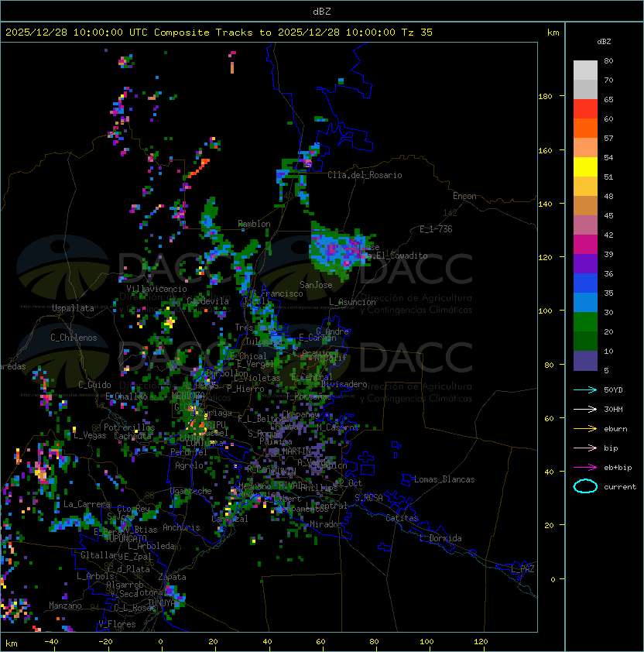Screen dimensions: 644x652
Task: Click the '120' tick on horizontal km axis
Action: [481, 641]
